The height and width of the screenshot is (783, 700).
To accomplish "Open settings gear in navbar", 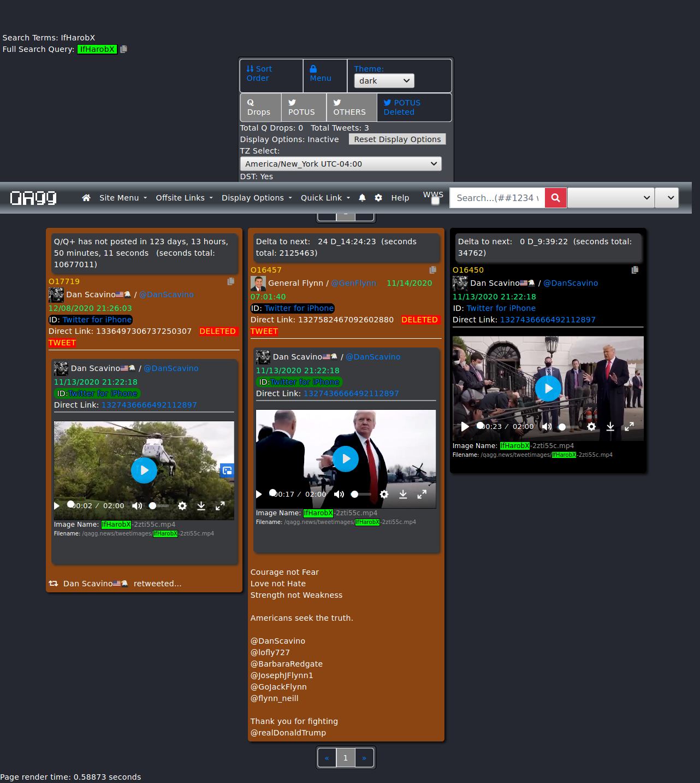I will tap(378, 198).
